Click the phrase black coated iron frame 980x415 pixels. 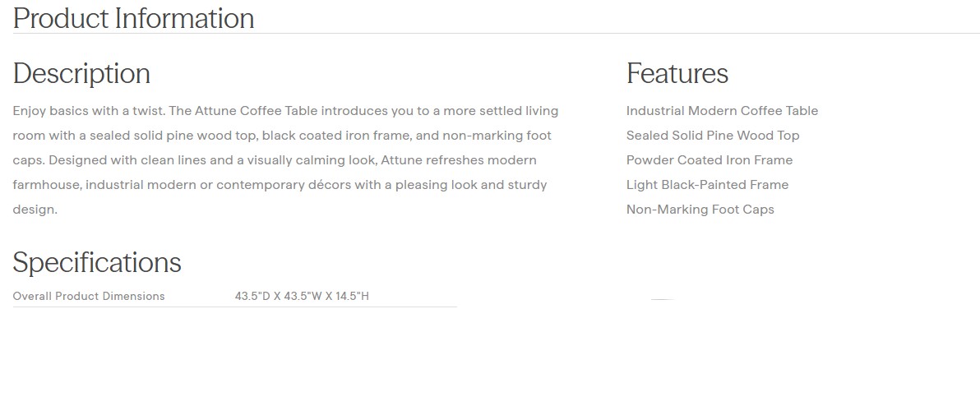click(x=335, y=136)
